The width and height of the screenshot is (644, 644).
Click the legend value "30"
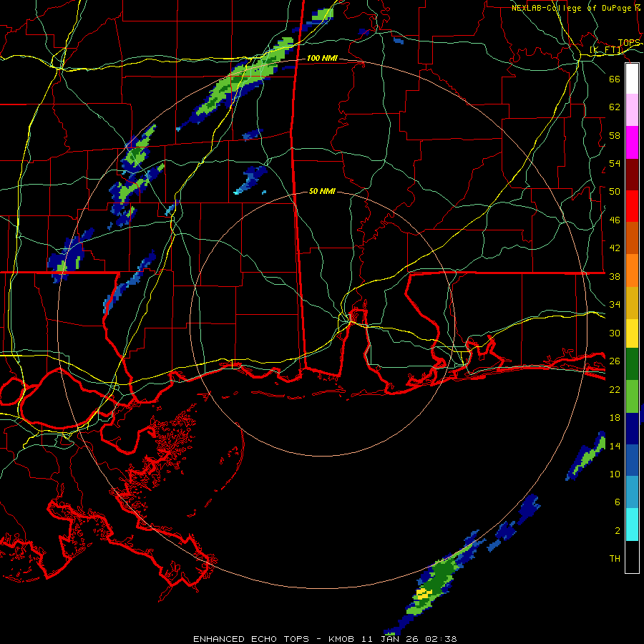615,333
